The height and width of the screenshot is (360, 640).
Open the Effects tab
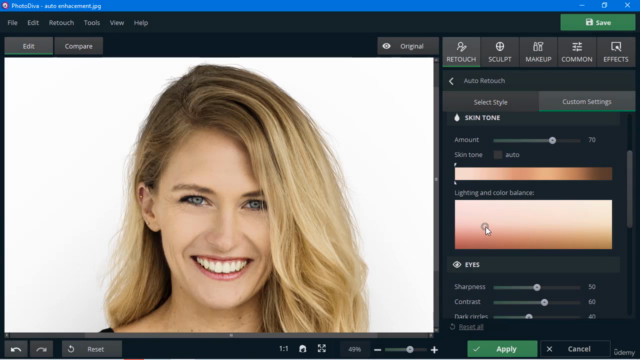[616, 52]
